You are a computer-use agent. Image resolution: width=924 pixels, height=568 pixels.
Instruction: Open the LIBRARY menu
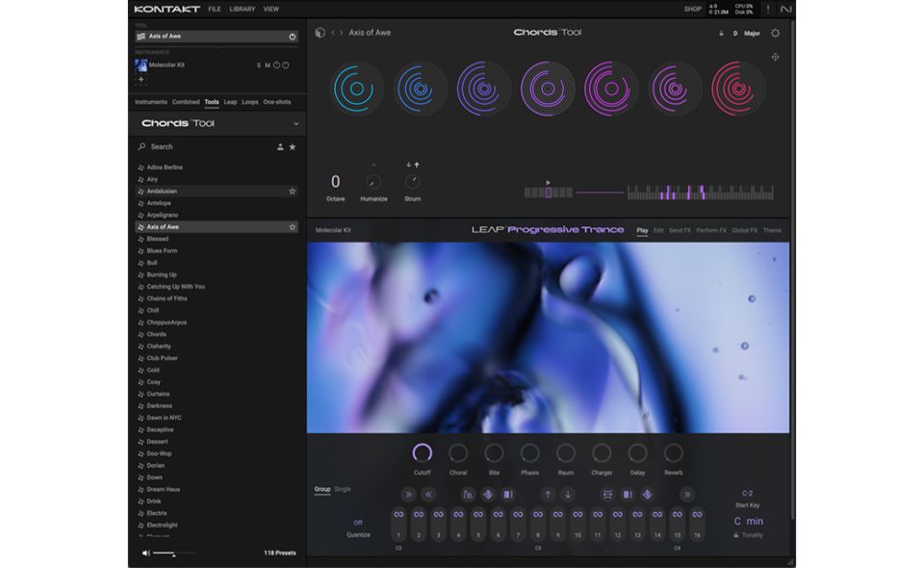(x=243, y=9)
